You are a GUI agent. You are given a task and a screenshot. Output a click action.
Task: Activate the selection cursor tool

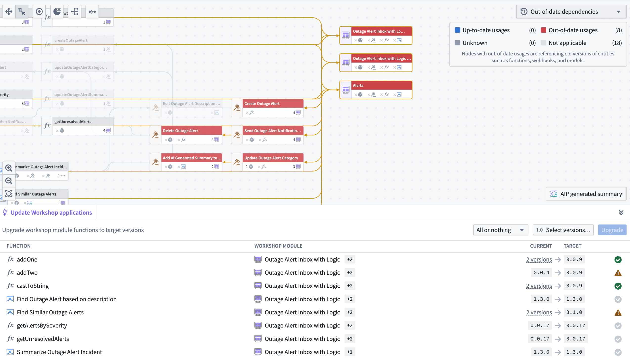[x=22, y=12]
